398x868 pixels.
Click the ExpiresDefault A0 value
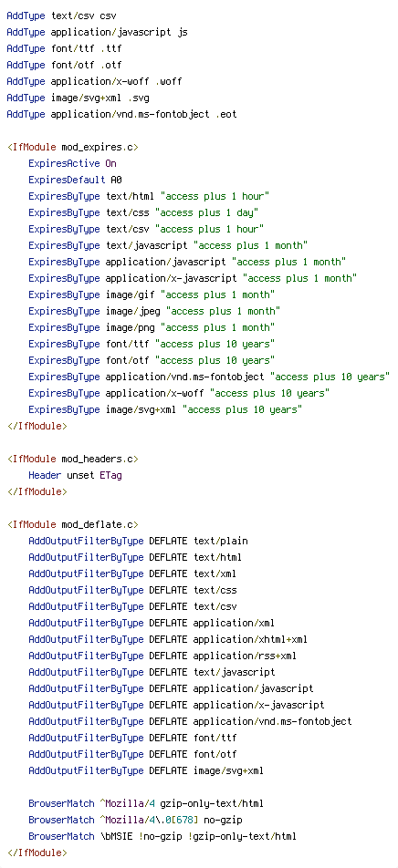pyautogui.click(x=117, y=181)
